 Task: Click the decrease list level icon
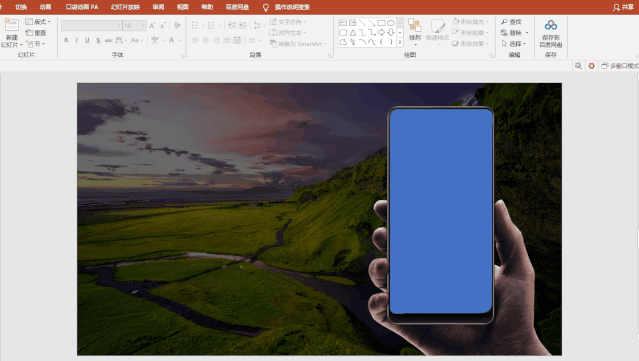coord(232,26)
